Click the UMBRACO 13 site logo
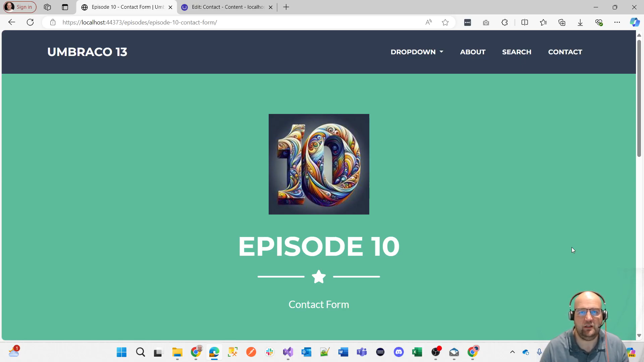The width and height of the screenshot is (644, 362). (87, 52)
